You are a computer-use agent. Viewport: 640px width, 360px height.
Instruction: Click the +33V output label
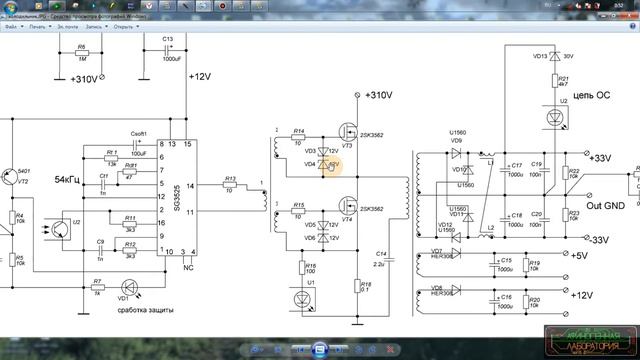tap(600, 158)
